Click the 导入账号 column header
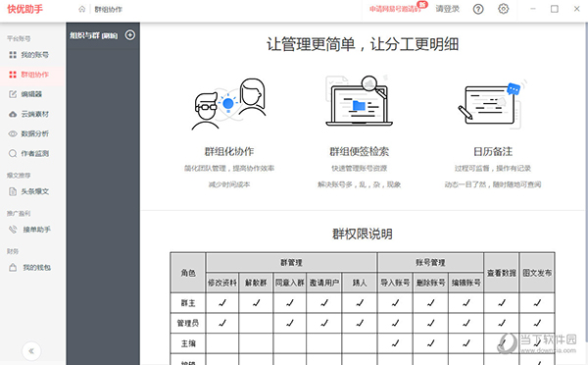This screenshot has width=588, height=365. (395, 283)
